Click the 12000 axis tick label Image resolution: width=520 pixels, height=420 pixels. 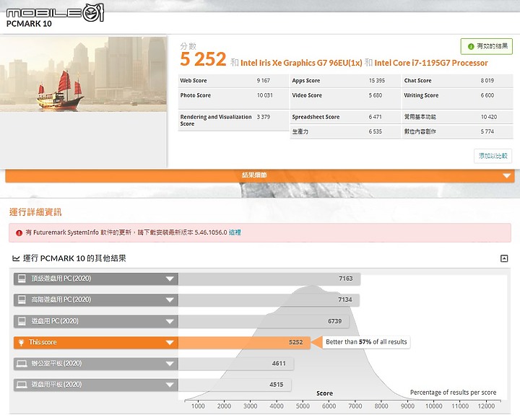(486, 406)
